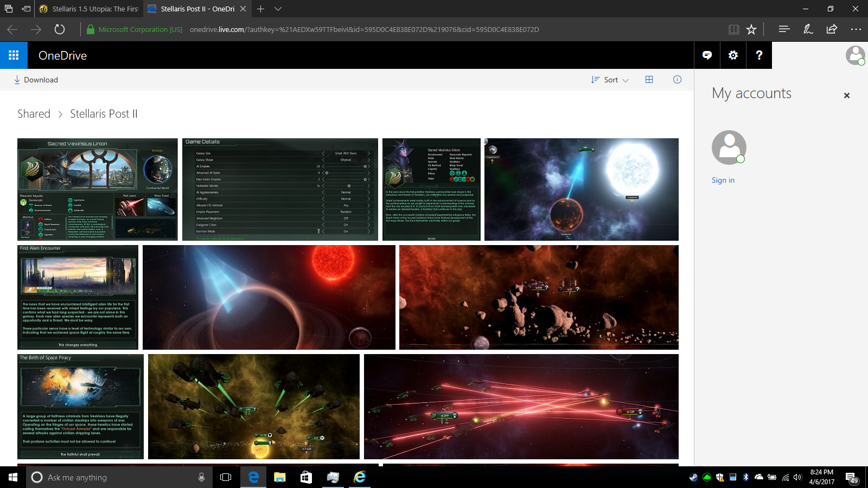Navigate to the Shared breadcrumb
Screen dimensions: 868x488
(34, 114)
